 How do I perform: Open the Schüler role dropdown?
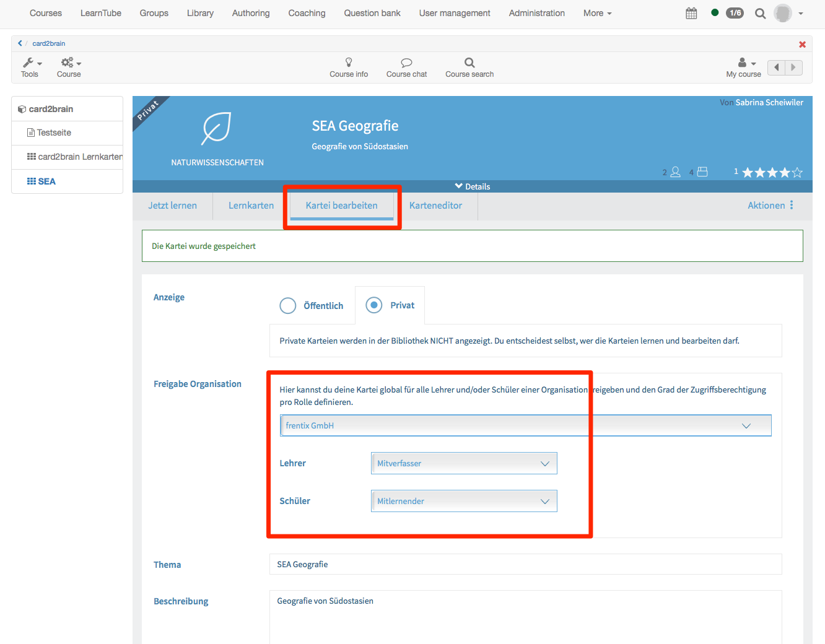(464, 501)
